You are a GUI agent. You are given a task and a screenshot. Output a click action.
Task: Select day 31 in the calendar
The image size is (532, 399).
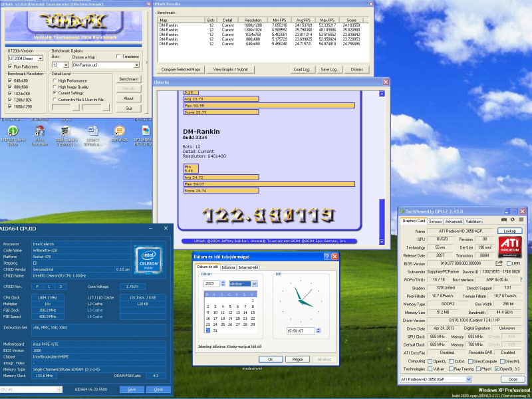pos(215,331)
